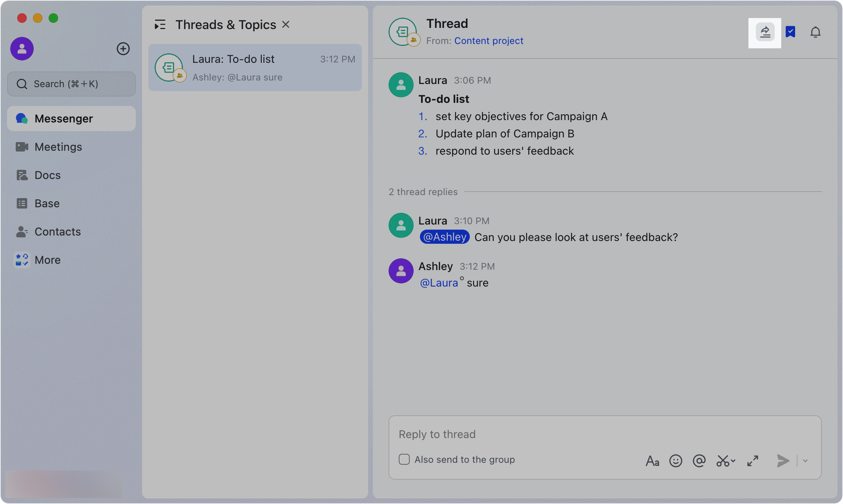This screenshot has width=843, height=504.
Task: Insert an emoji in the reply
Action: click(676, 461)
